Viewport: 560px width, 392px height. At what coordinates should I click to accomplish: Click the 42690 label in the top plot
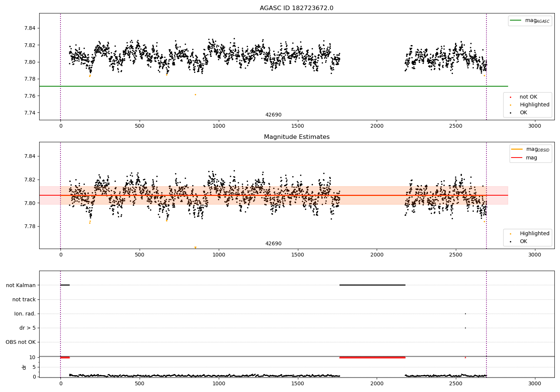coord(273,115)
